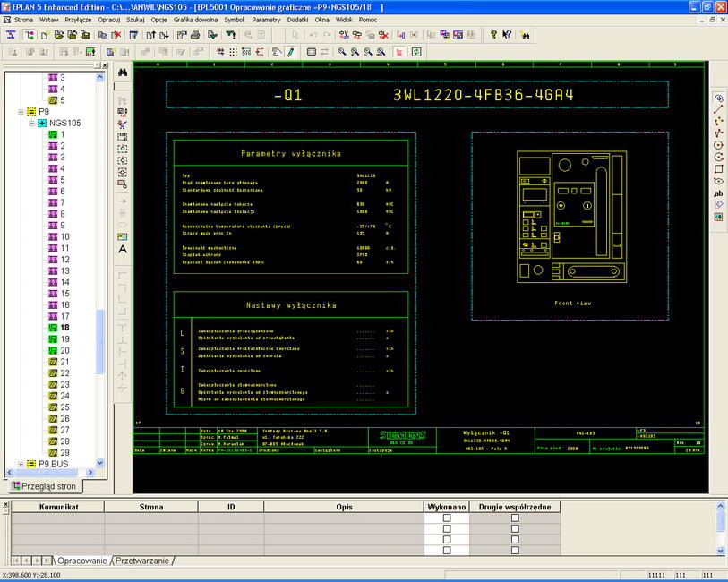Tick first Drugie współrzędne checkbox

[515, 518]
